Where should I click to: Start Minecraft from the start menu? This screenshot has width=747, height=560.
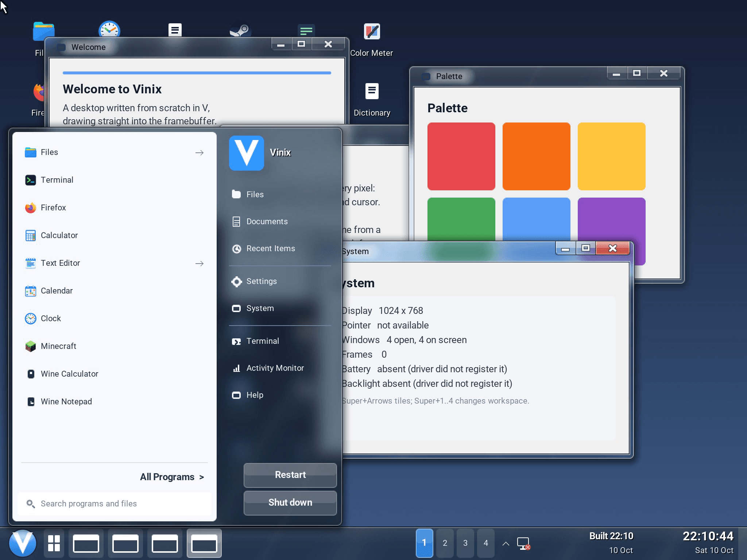coord(115,346)
